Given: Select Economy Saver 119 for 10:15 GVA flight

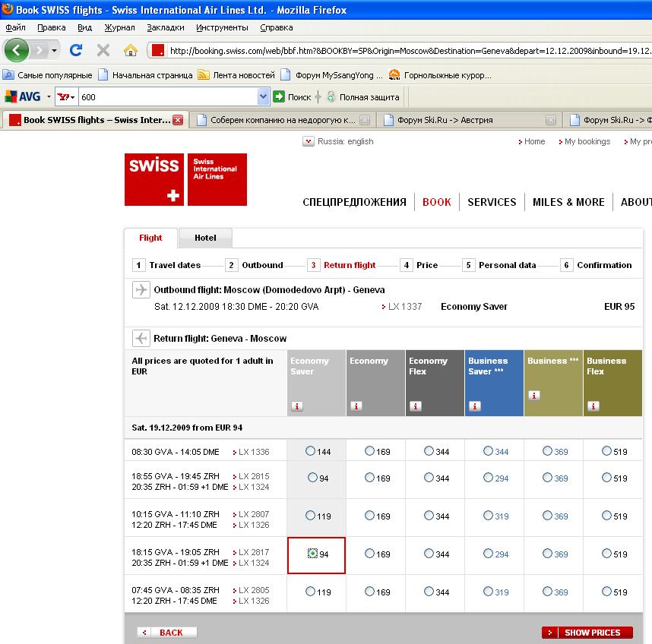Looking at the screenshot, I should (x=310, y=515).
